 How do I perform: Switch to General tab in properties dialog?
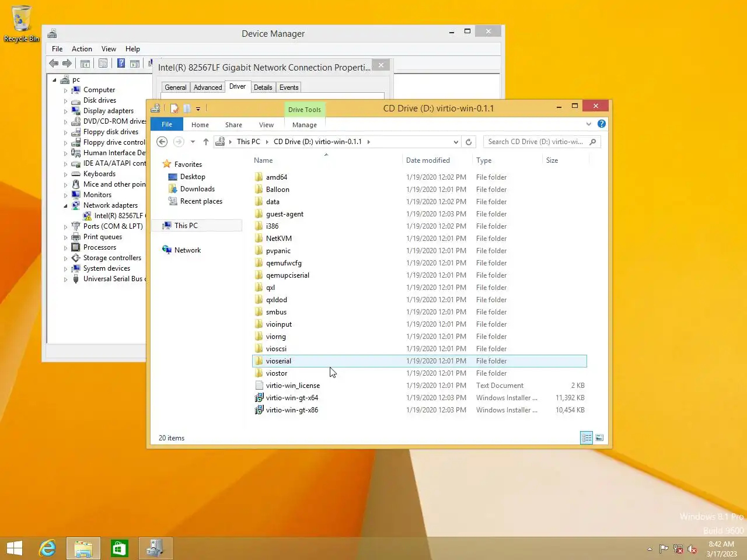click(176, 87)
